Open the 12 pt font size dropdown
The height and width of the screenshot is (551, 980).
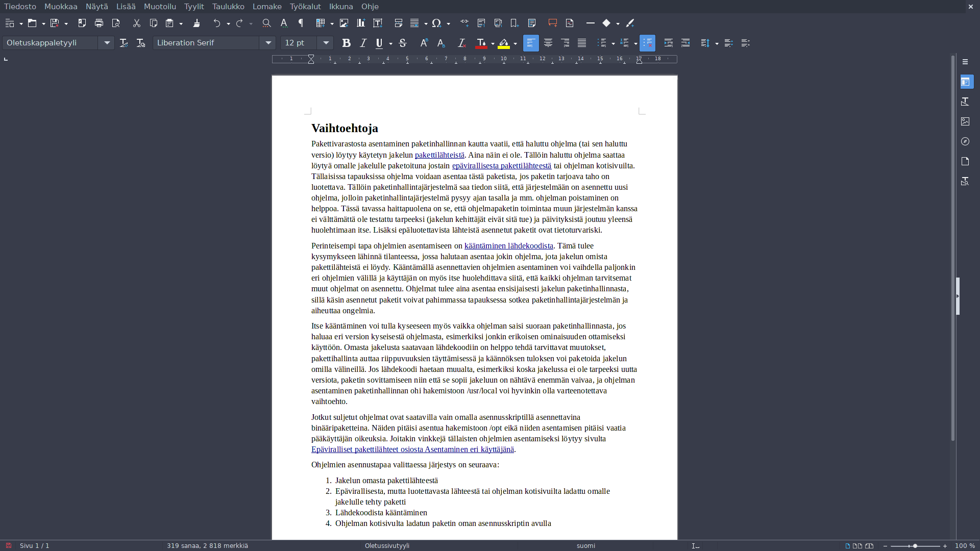[326, 43]
